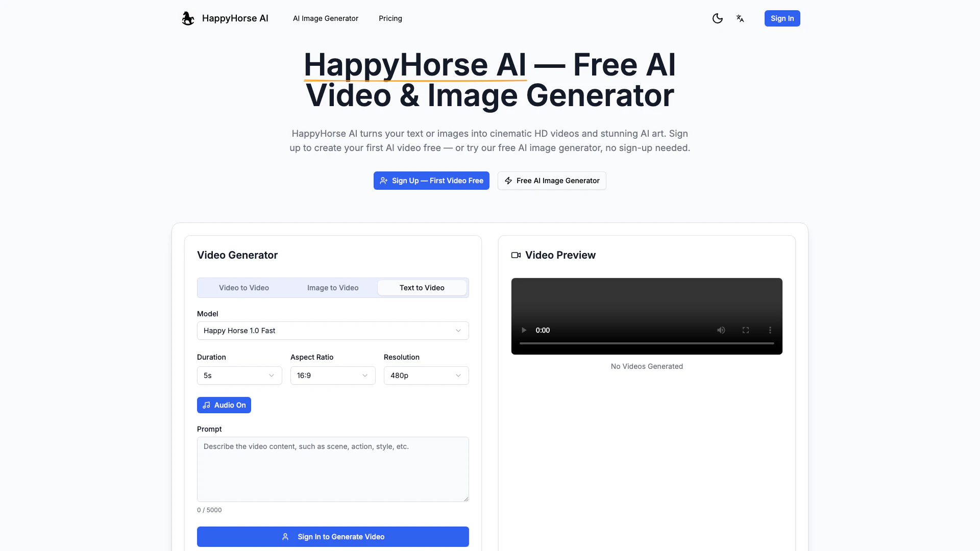Image resolution: width=980 pixels, height=551 pixels.
Task: Click the Free AI Image Generator button
Action: coord(552,181)
